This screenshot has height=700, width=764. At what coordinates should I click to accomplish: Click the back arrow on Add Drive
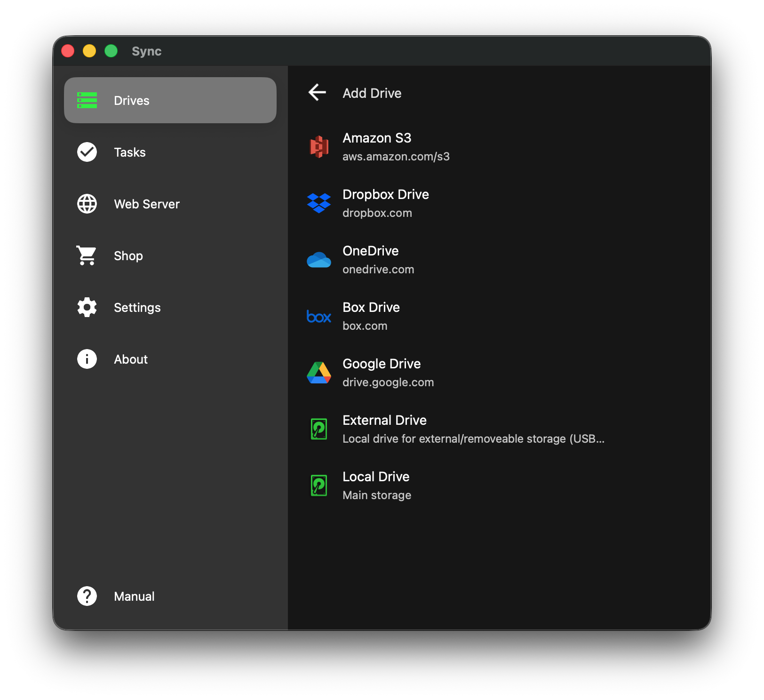pos(317,93)
